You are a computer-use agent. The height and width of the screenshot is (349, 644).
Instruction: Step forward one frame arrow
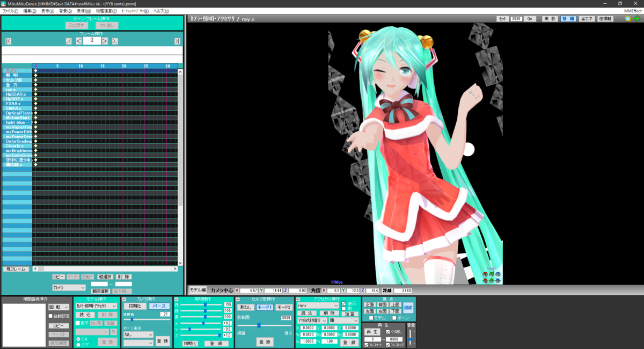point(105,41)
